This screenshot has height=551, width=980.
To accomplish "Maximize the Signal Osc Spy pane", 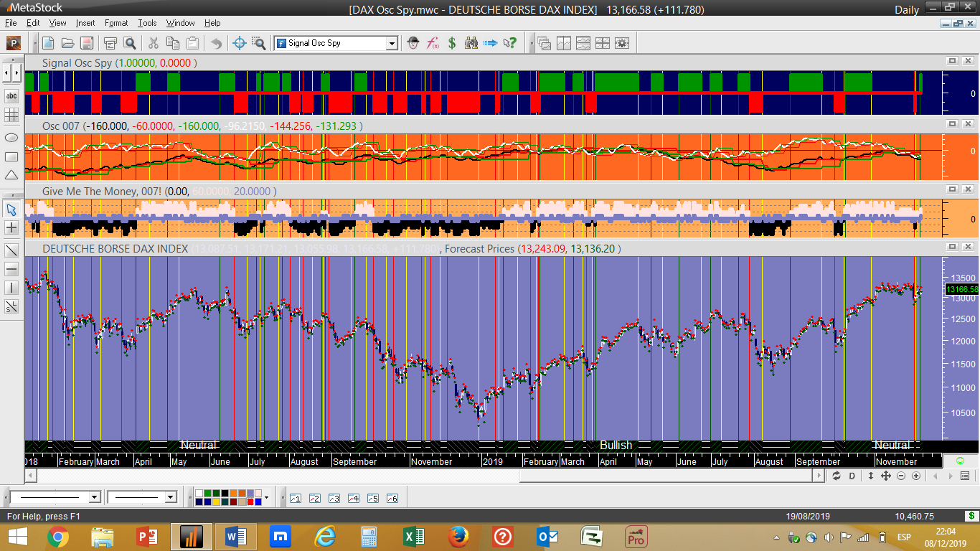I will coord(952,62).
